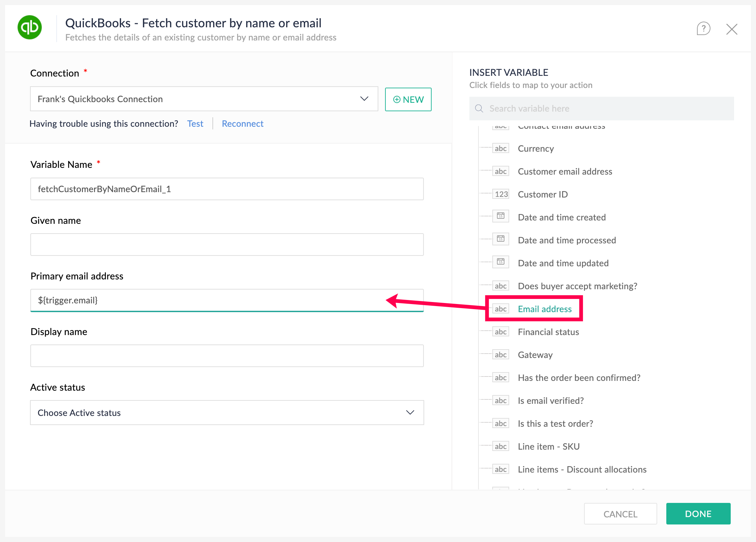Viewport: 756px width, 542px height.
Task: Click into the Given name field
Action: coord(227,244)
